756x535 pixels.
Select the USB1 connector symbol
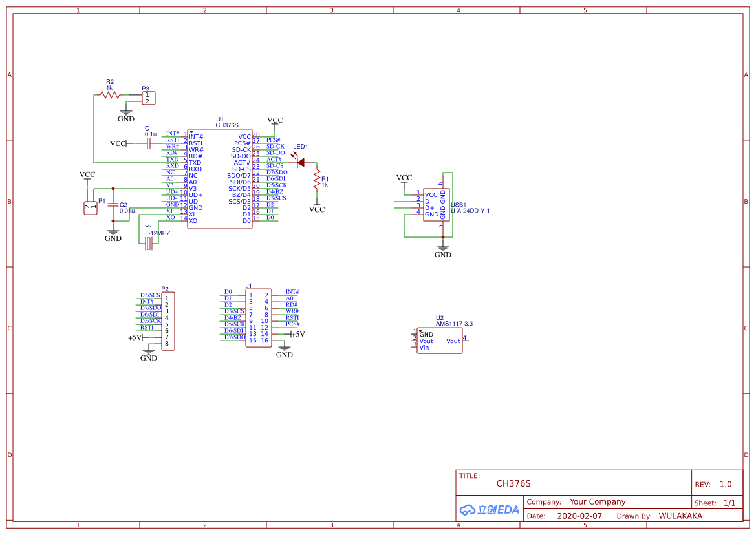(437, 205)
